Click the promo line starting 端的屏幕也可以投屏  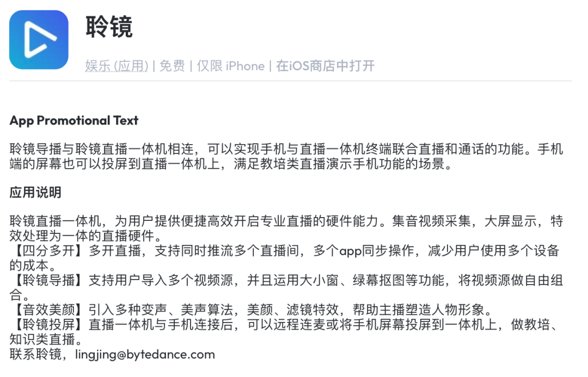231,164
